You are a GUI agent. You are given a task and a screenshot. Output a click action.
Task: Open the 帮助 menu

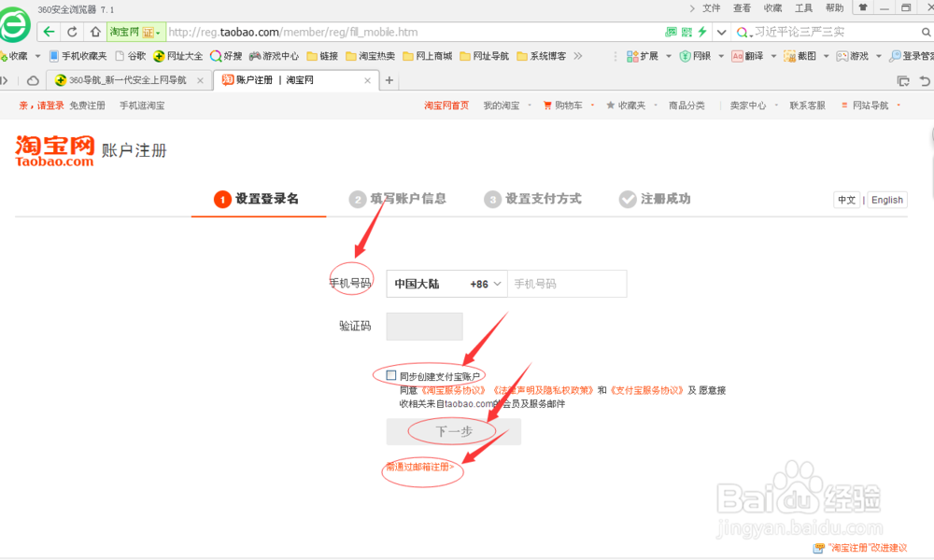click(x=834, y=7)
